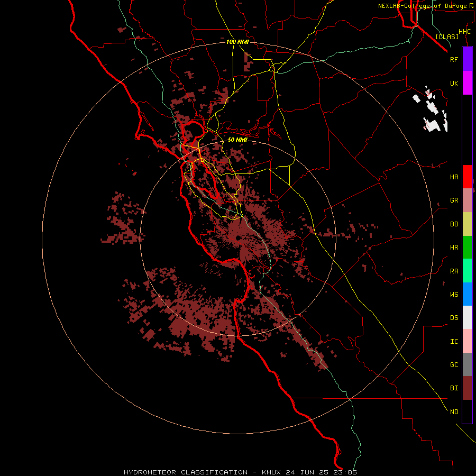Click the white DS legend color swatch
The height and width of the screenshot is (476, 476).
(467, 317)
